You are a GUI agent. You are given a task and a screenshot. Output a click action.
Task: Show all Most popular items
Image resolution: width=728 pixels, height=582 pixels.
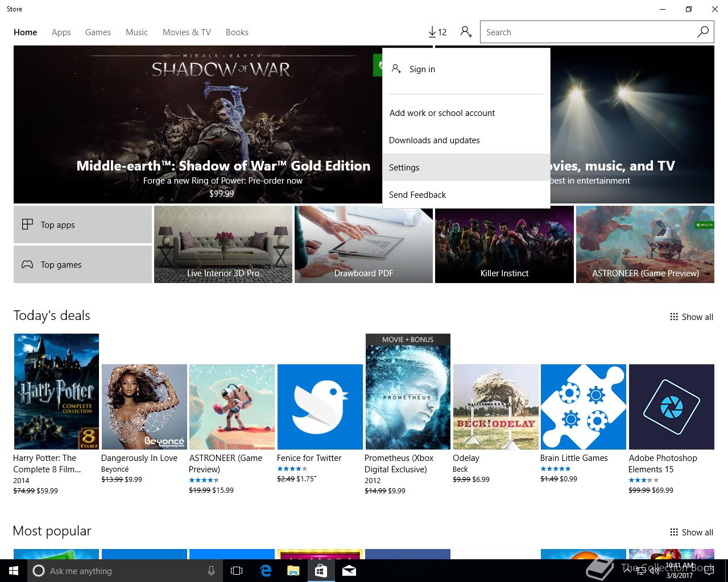pyautogui.click(x=691, y=533)
